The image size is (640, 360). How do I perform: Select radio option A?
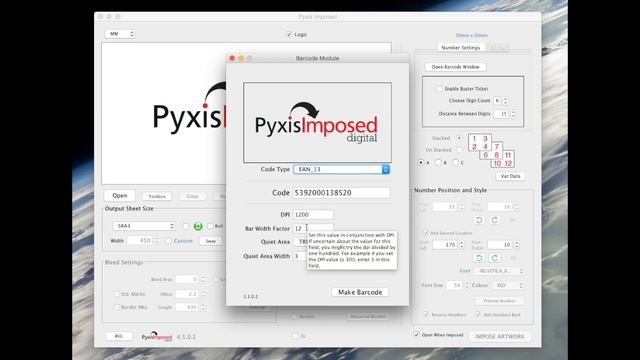(x=421, y=162)
